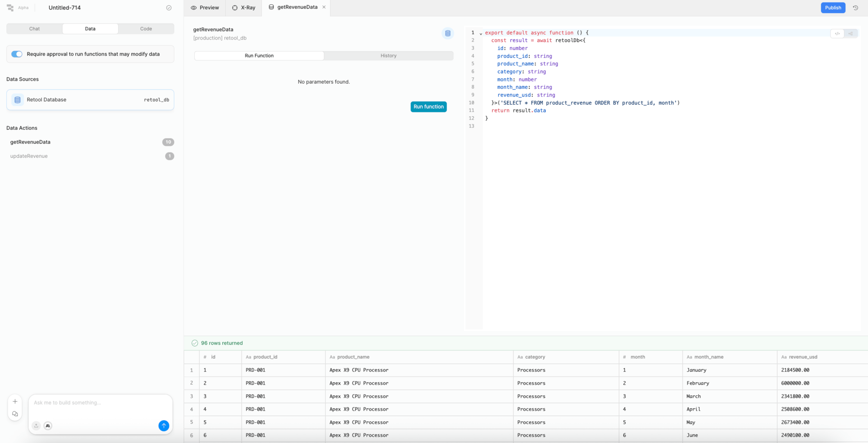Viewport: 868px width, 443px height.
Task: Click the revenue_usd column header
Action: point(822,357)
